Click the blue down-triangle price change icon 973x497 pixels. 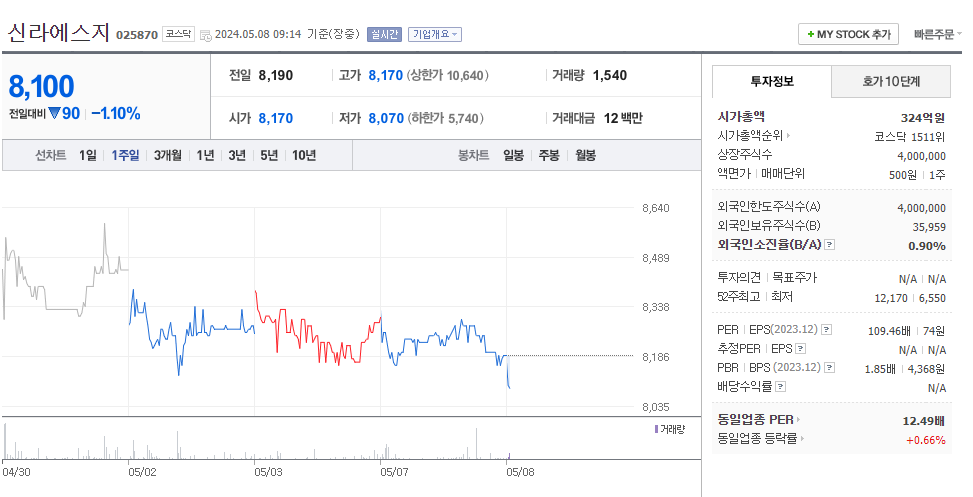click(54, 114)
